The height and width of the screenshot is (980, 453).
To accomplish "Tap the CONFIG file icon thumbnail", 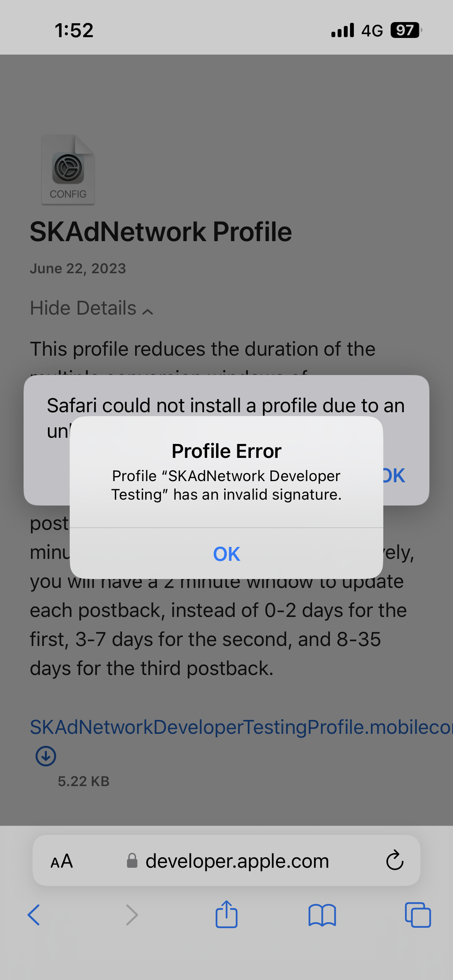I will [x=68, y=169].
